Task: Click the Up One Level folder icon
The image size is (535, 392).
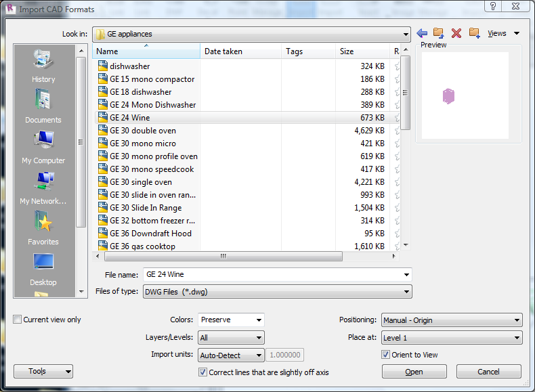Action: tap(438, 33)
